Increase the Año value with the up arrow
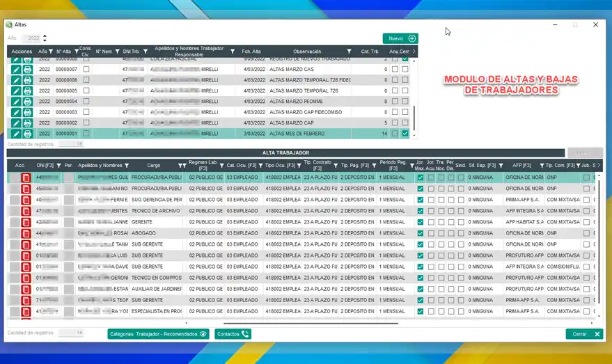612x364 pixels. pos(45,36)
